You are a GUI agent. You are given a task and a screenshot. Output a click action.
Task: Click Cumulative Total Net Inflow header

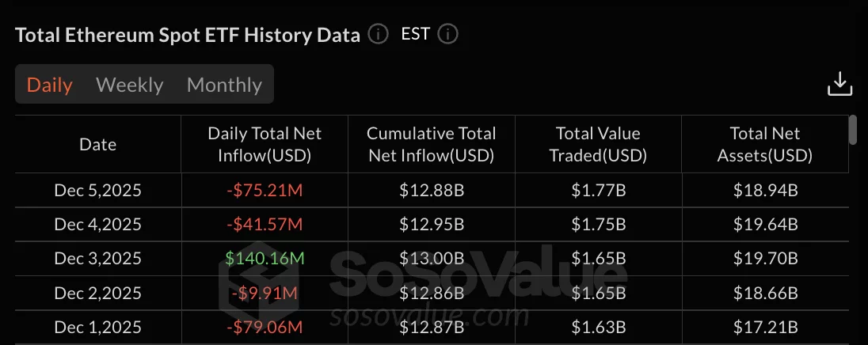pos(431,145)
